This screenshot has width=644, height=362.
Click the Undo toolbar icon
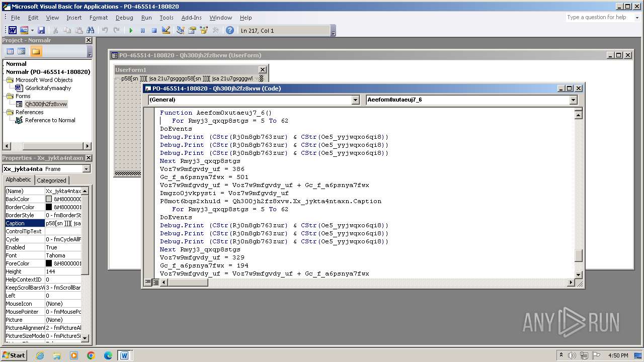click(x=105, y=31)
